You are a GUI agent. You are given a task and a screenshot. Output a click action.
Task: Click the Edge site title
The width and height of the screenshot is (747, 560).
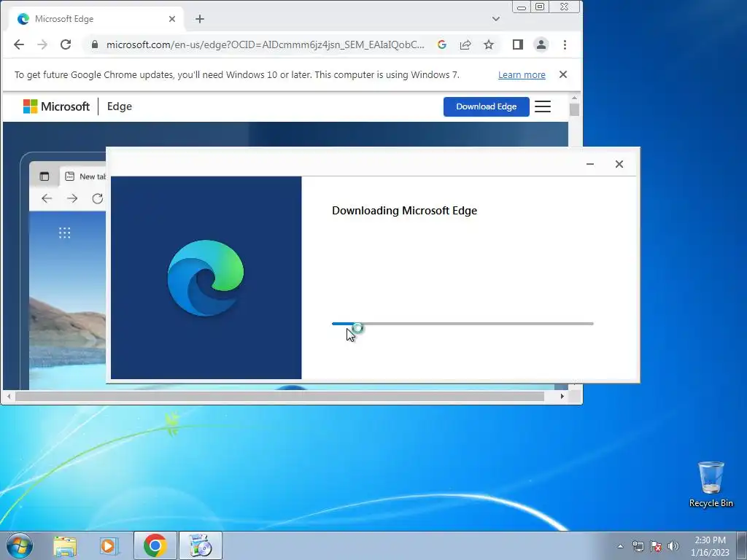[120, 106]
